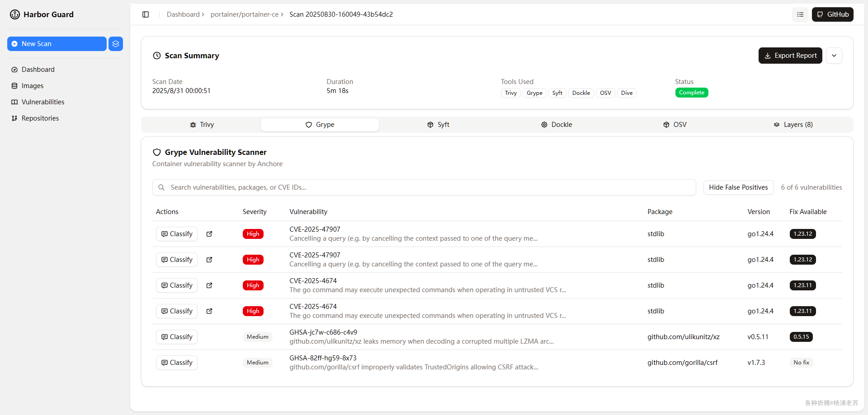Classify the GHSA-jc7w-c686-c4v9 vulnerability
868x415 pixels.
(x=177, y=337)
